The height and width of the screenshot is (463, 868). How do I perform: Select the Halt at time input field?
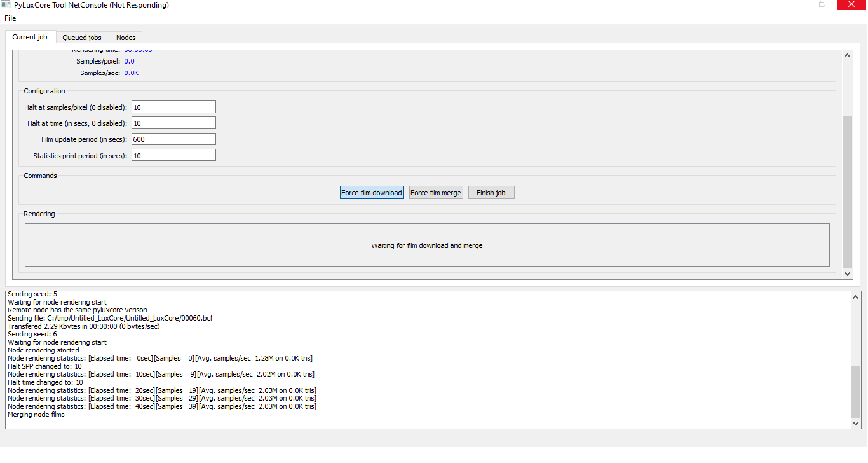(x=173, y=122)
